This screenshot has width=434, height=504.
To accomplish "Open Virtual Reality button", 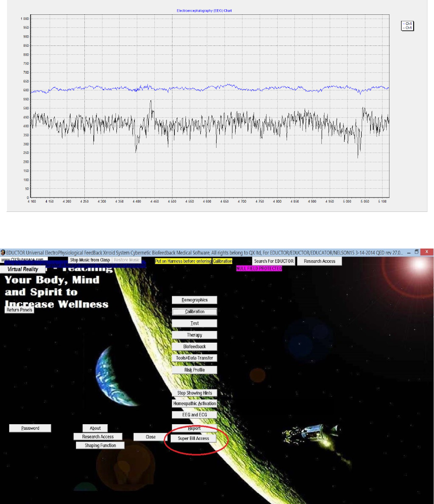I will 23,269.
